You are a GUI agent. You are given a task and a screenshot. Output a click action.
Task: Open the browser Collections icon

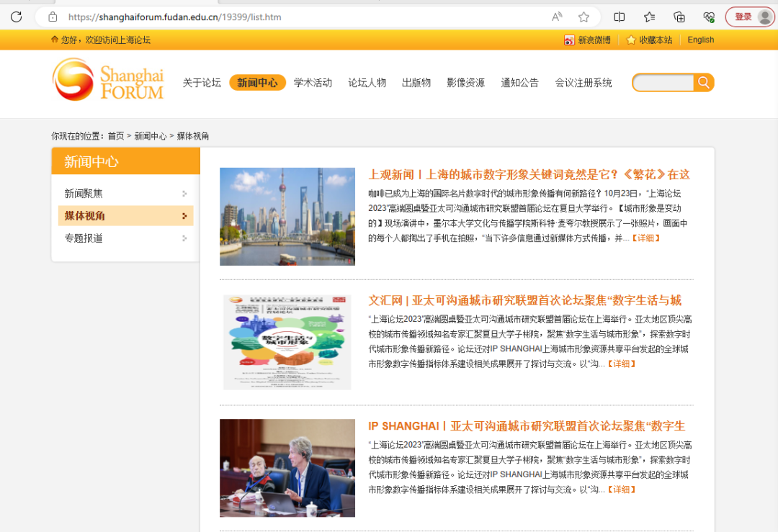[x=678, y=17]
